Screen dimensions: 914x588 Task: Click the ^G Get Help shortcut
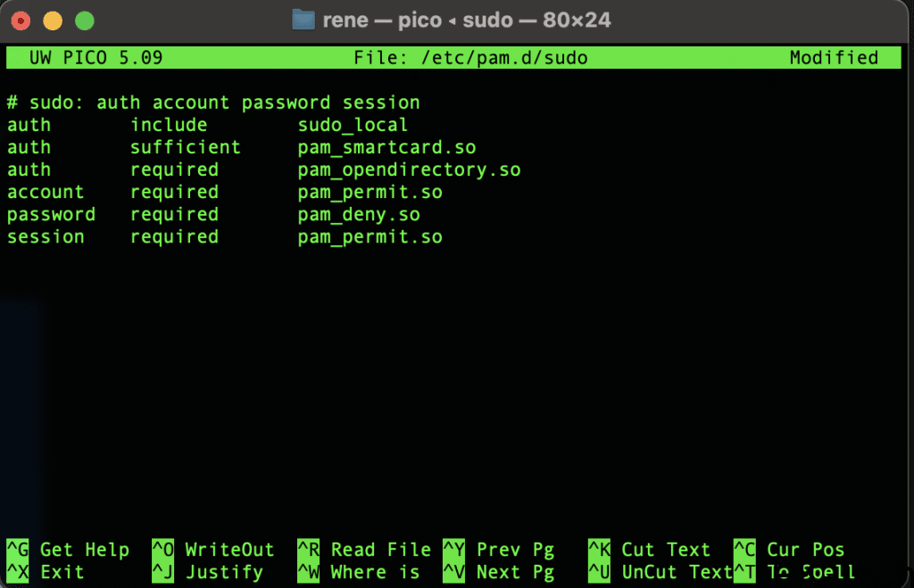pos(68,550)
